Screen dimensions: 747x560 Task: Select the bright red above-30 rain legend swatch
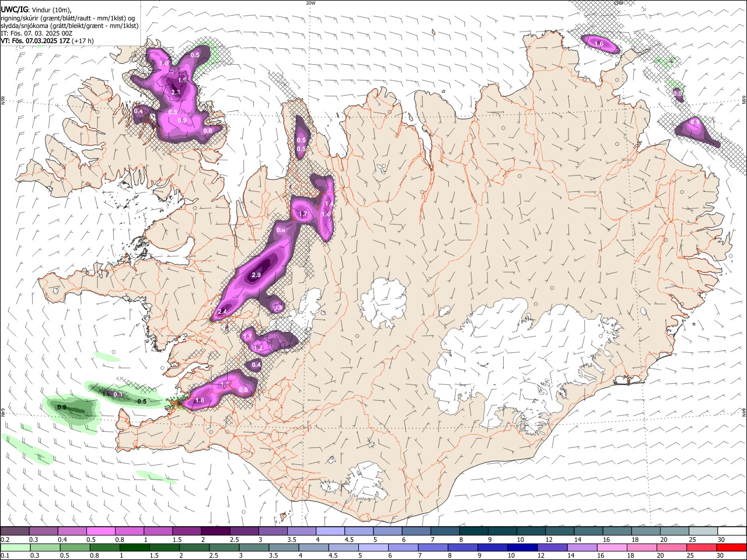731,547
